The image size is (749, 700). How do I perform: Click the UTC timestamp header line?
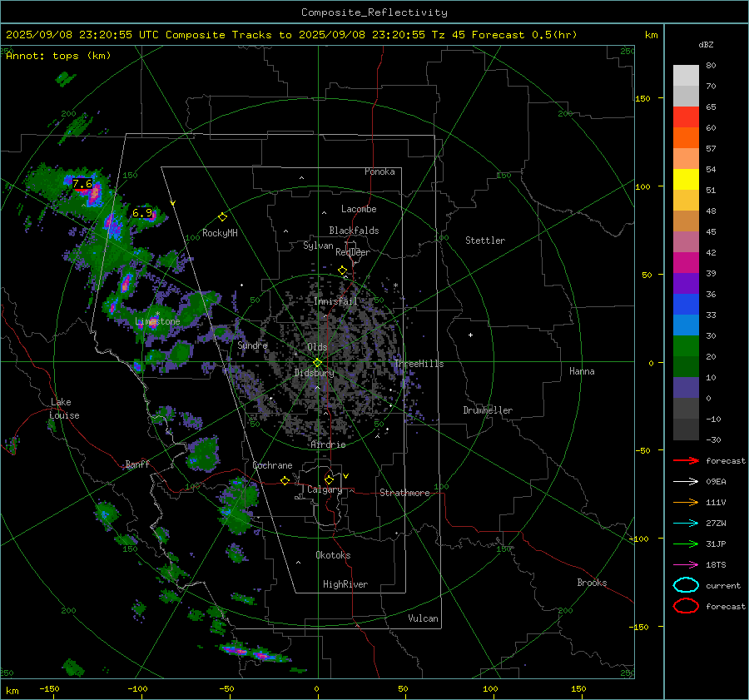pos(291,35)
